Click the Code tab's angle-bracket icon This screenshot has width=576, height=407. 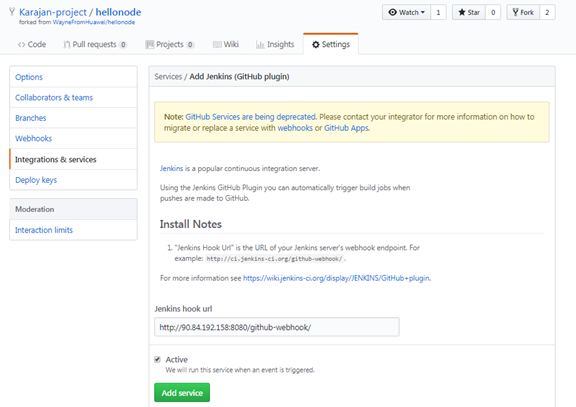(x=22, y=44)
